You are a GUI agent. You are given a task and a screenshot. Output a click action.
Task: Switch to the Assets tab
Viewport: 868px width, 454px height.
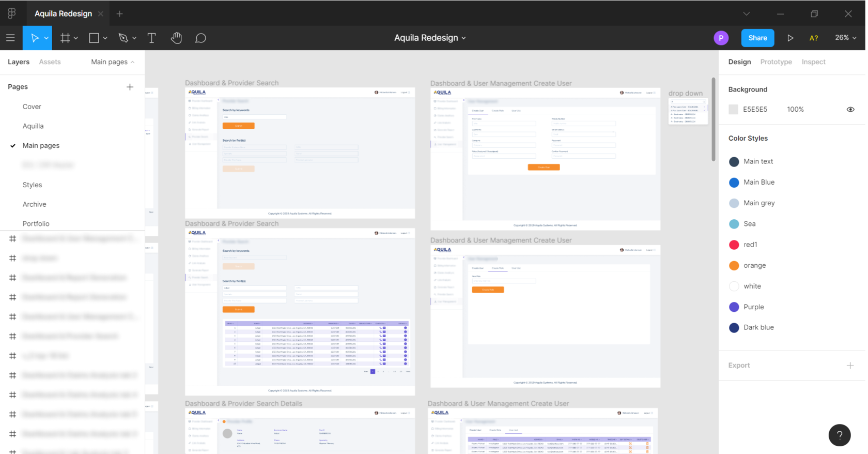50,62
